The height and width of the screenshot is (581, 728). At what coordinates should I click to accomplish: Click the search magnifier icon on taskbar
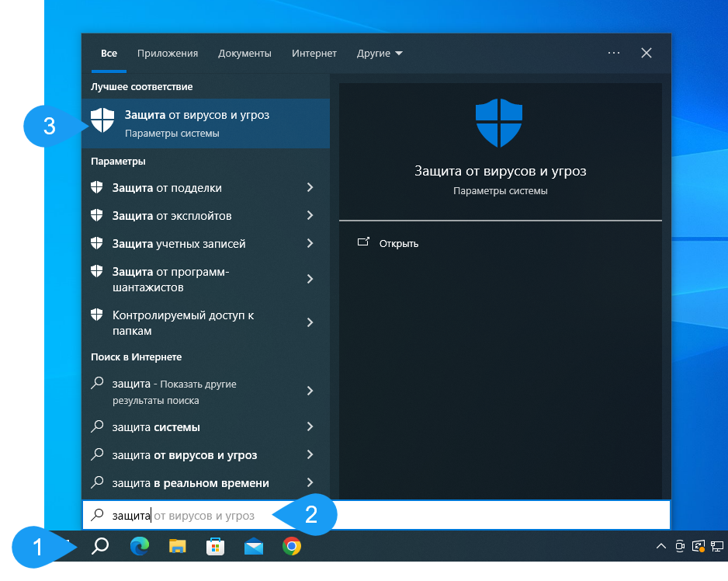coord(100,547)
